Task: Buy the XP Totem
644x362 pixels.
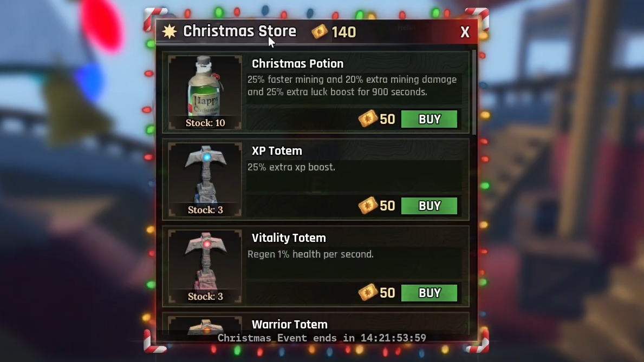Action: pyautogui.click(x=429, y=206)
